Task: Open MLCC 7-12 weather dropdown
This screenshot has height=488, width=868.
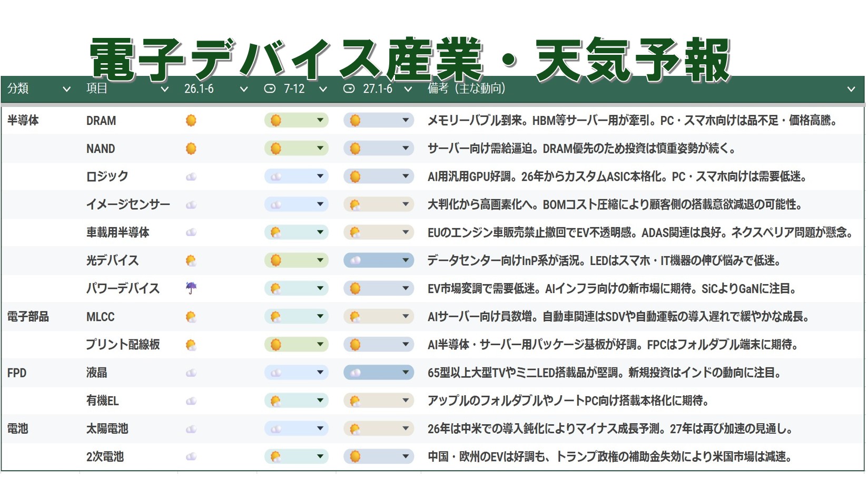Action: tap(297, 317)
